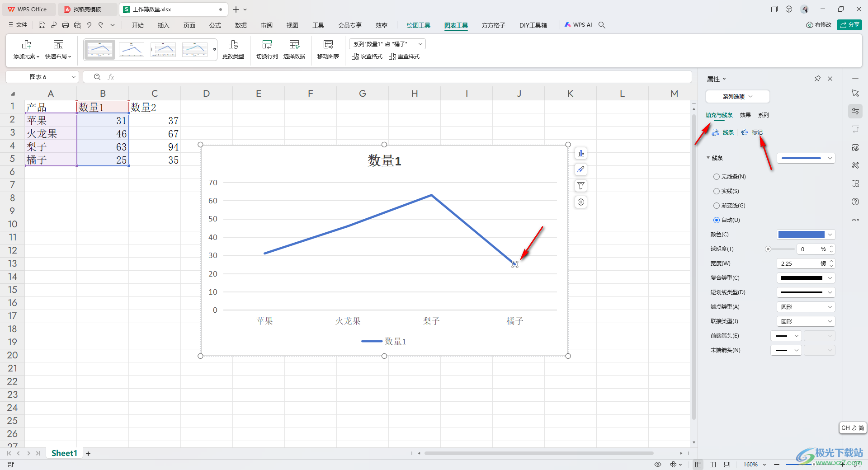Open cap type dropdown
868x470 pixels.
pos(806,307)
